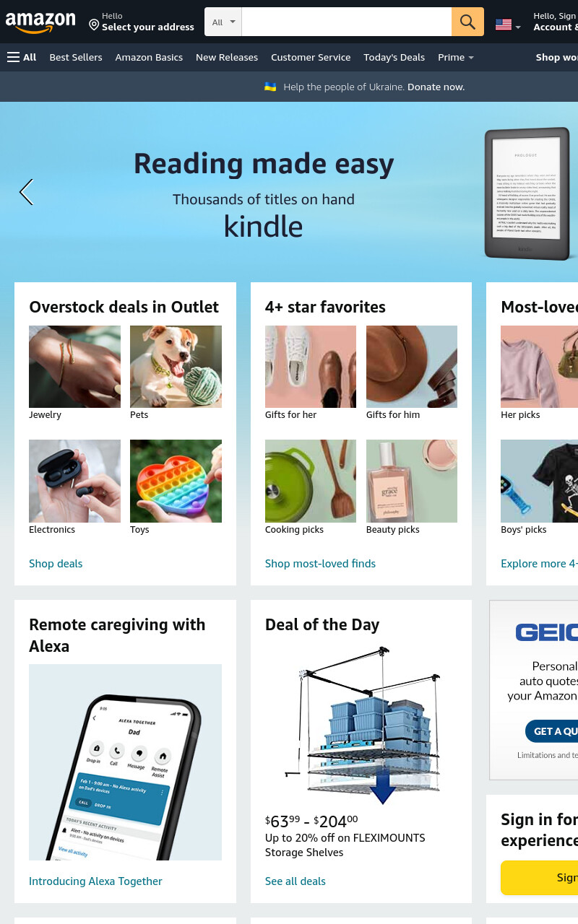Expand the Prime dropdown menu

(456, 57)
